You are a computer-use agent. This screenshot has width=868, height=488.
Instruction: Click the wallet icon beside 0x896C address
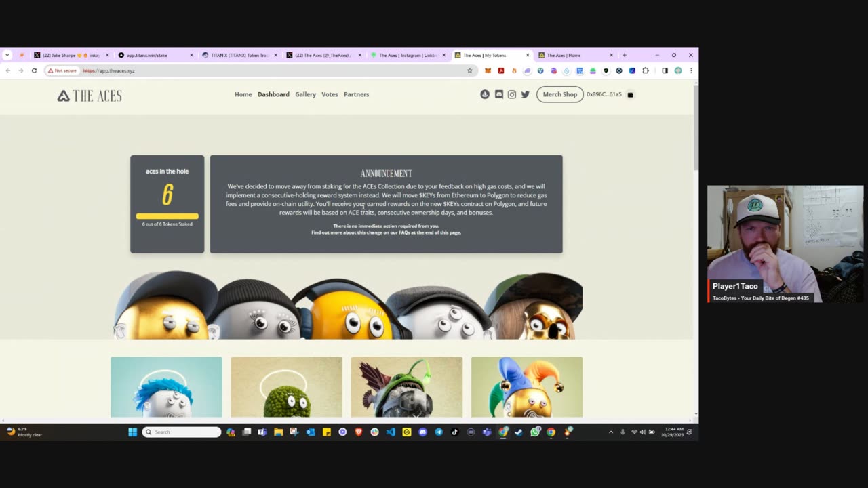coord(630,95)
